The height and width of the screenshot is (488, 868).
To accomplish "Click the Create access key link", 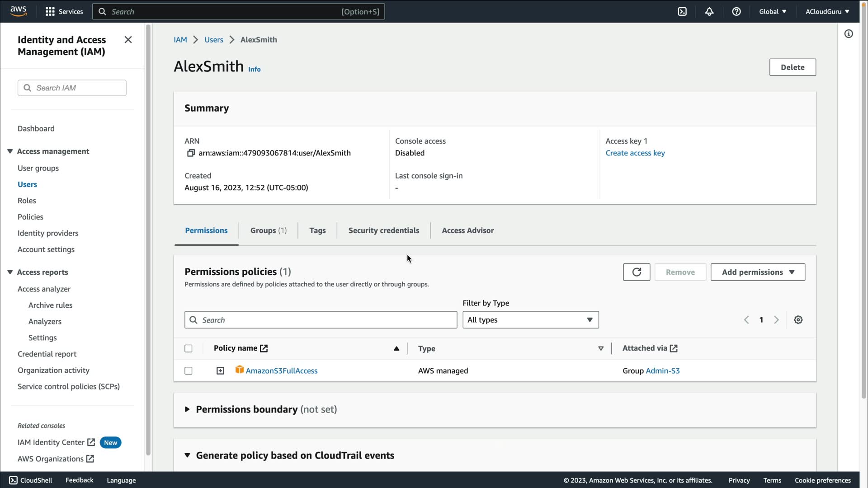I will (x=635, y=153).
